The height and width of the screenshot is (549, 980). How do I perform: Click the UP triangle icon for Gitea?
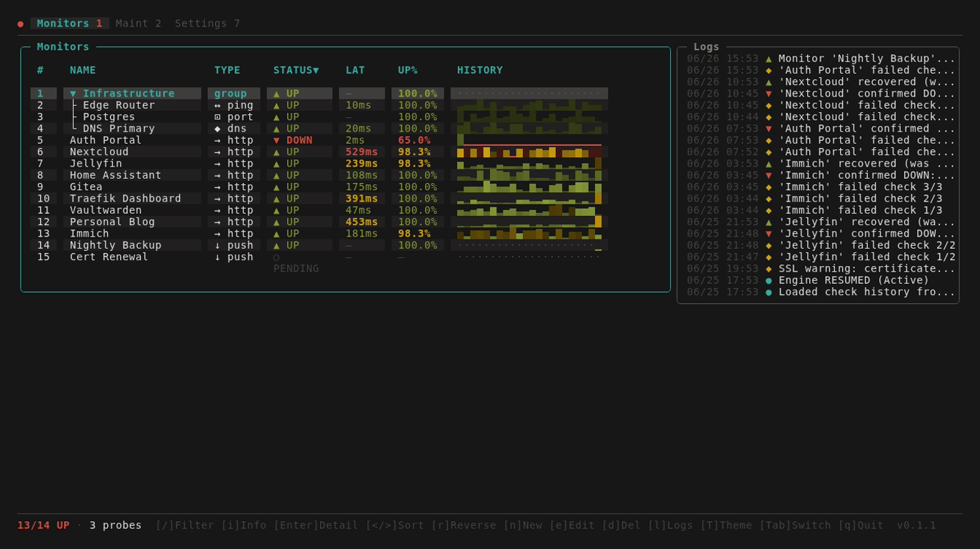click(276, 187)
